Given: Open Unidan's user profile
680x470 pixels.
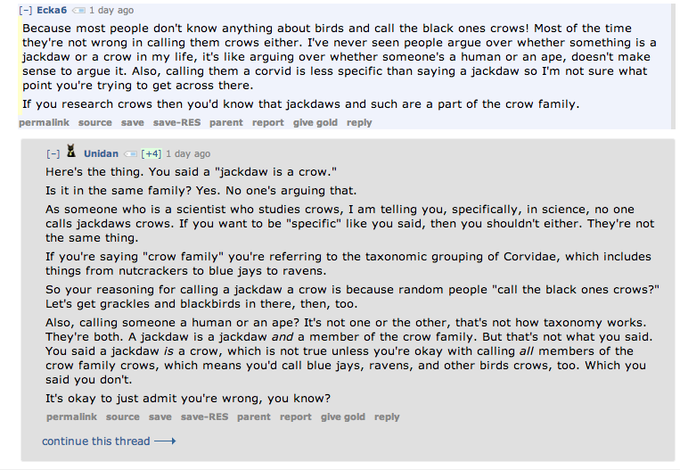Looking at the screenshot, I should click(100, 154).
